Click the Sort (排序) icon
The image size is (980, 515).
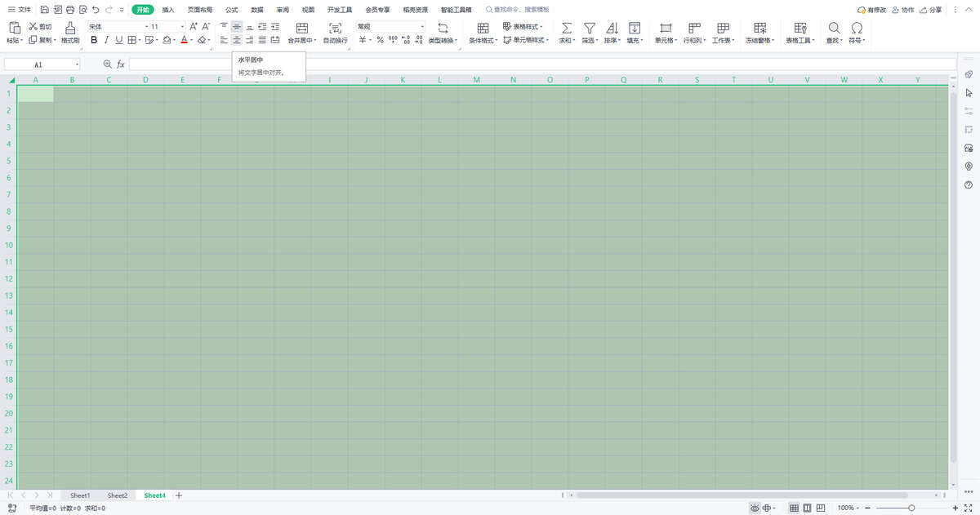pyautogui.click(x=612, y=28)
